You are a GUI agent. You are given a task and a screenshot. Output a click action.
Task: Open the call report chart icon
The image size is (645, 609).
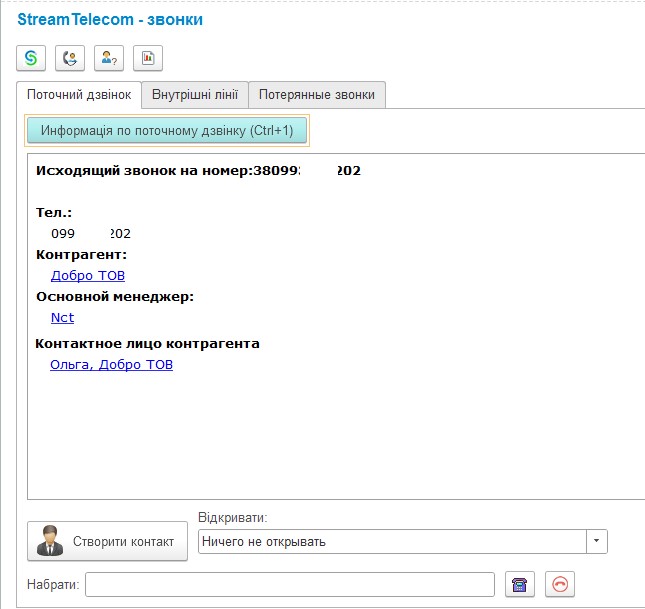point(148,58)
